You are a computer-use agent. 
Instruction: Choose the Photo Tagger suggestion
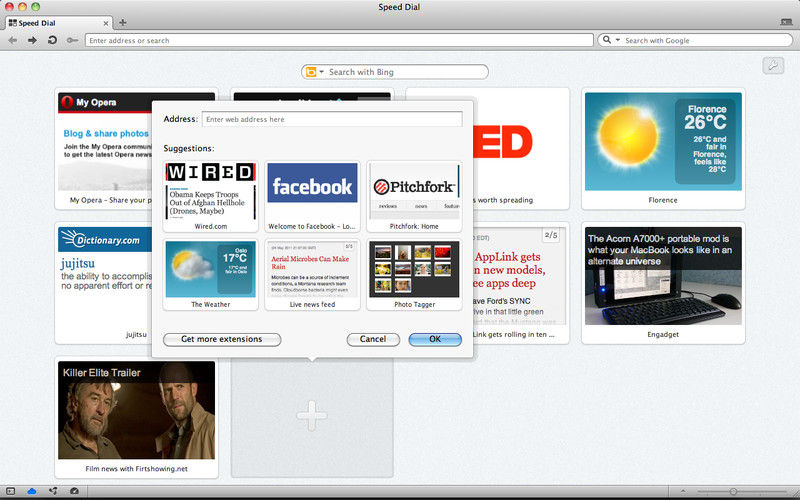(x=414, y=274)
